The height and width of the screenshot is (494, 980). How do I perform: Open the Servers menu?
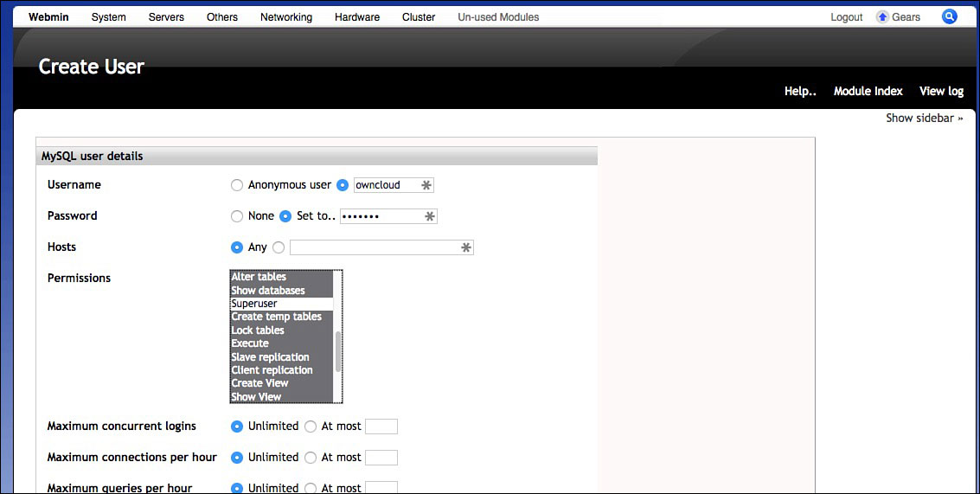point(166,17)
